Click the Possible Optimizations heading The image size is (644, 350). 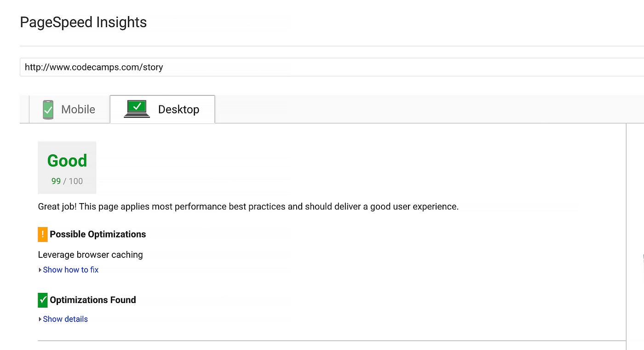(x=98, y=234)
